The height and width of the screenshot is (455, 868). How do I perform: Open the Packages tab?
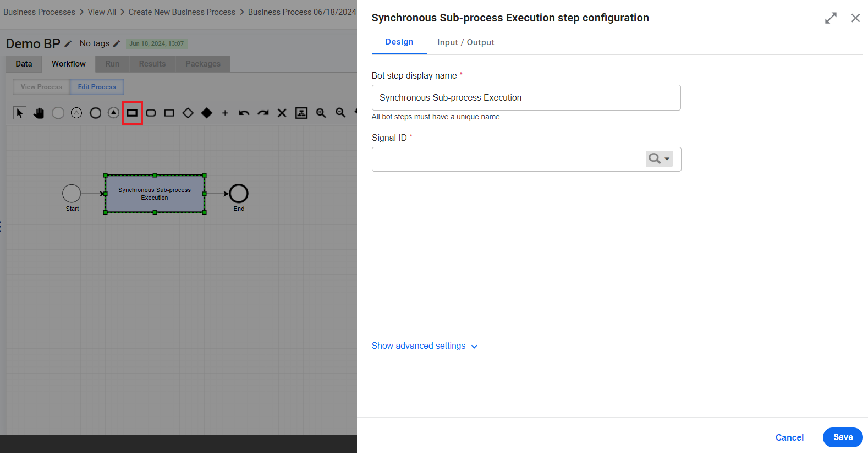(x=203, y=64)
